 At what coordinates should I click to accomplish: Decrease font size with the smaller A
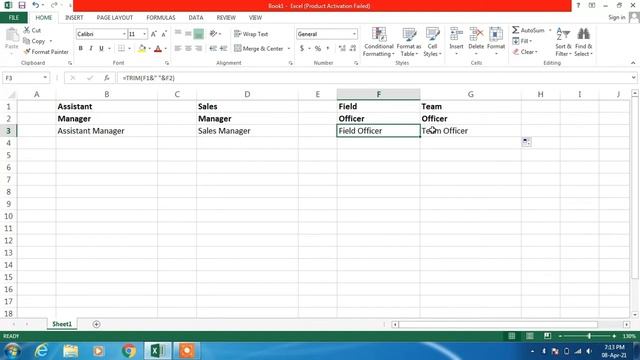tap(164, 34)
